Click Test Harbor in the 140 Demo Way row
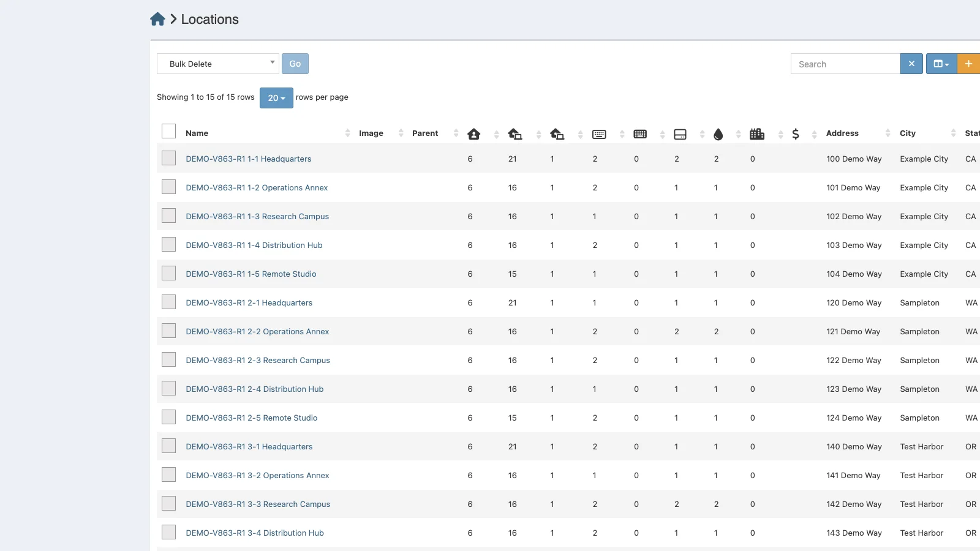This screenshot has width=980, height=551. [922, 446]
